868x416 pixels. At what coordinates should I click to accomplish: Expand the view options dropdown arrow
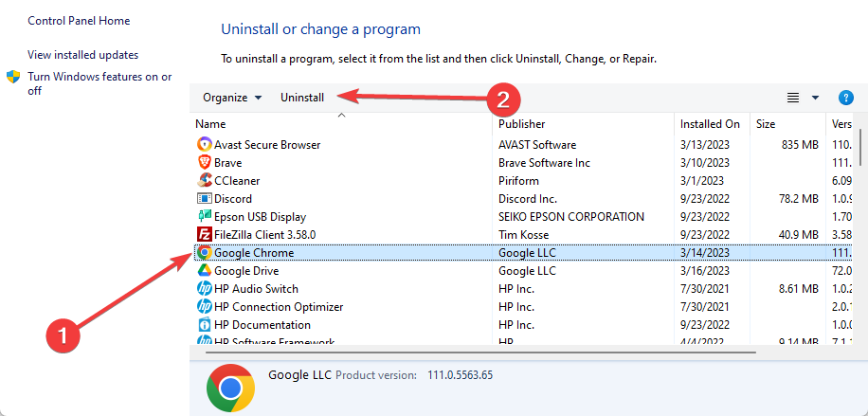(x=815, y=98)
